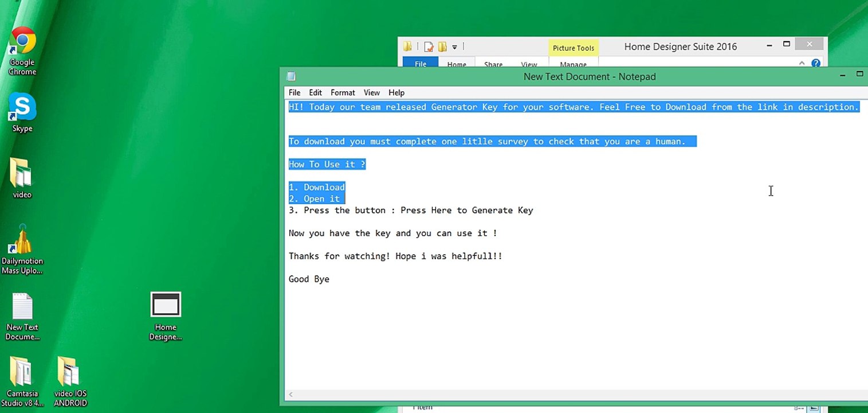
Task: Maximize the Home Designer Suite 2016 window
Action: point(787,44)
